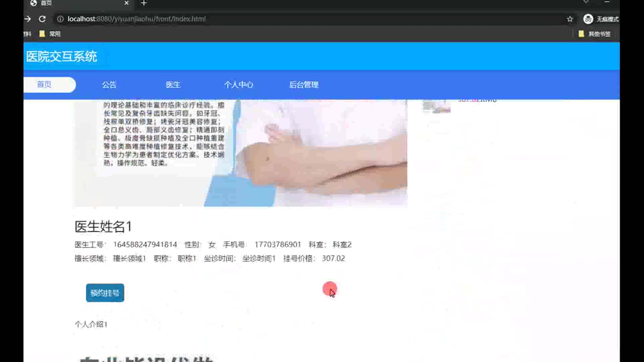Close the 首页 browser tab

126,3
